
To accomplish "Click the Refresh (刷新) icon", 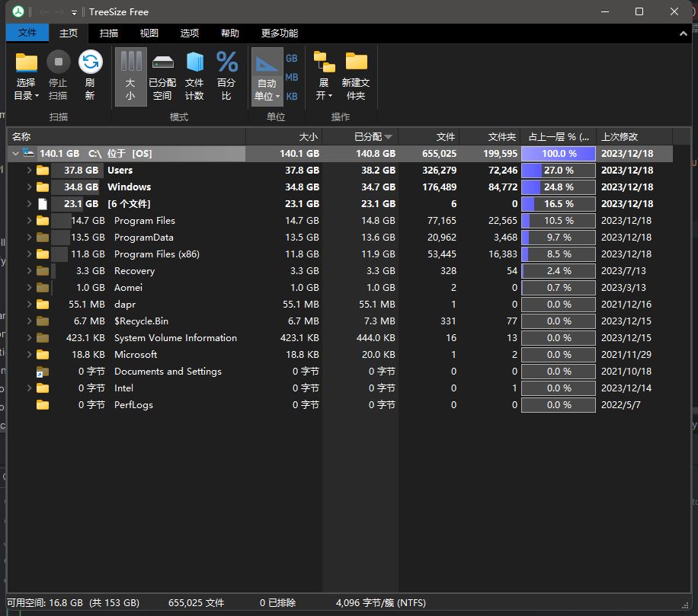I will (x=91, y=62).
